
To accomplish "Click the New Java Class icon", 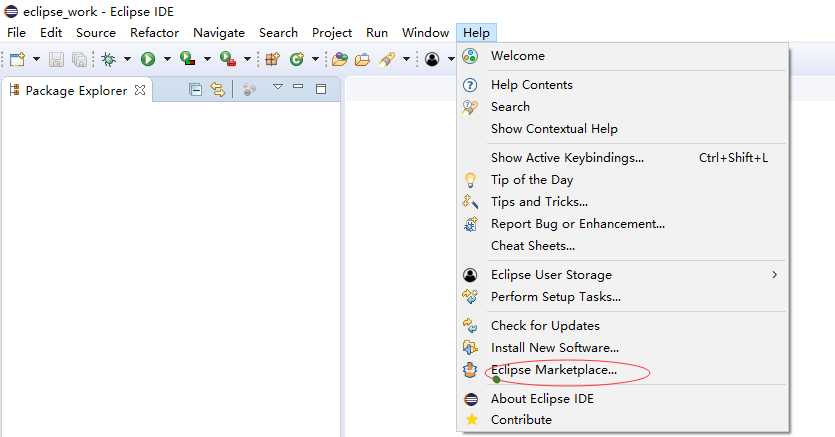I will pos(297,59).
